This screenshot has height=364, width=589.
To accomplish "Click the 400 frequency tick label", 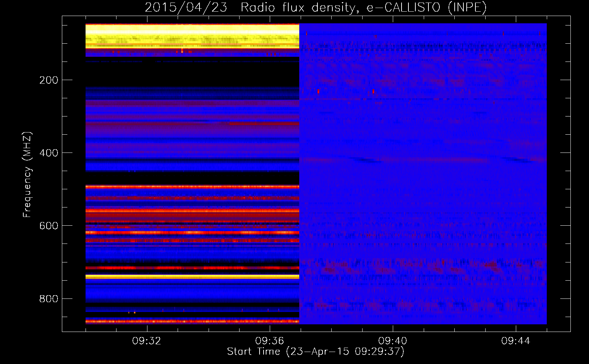I will pyautogui.click(x=49, y=153).
